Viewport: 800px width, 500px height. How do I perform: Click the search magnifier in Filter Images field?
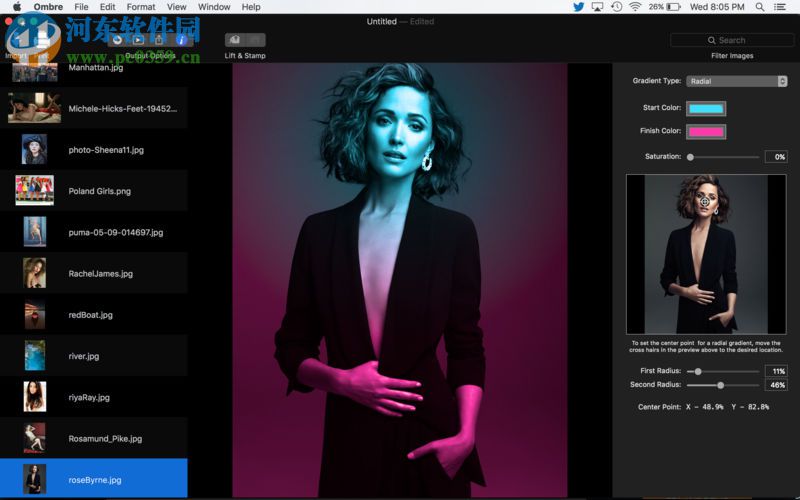click(711, 40)
